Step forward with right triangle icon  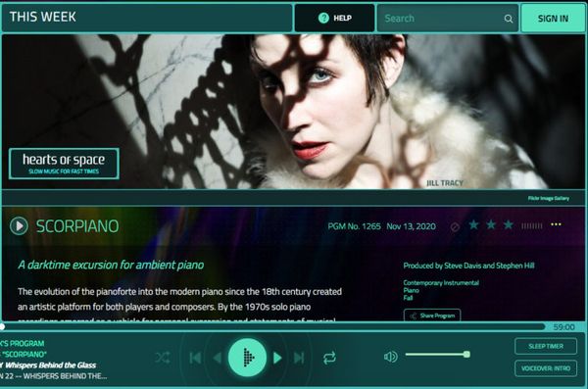(x=277, y=358)
